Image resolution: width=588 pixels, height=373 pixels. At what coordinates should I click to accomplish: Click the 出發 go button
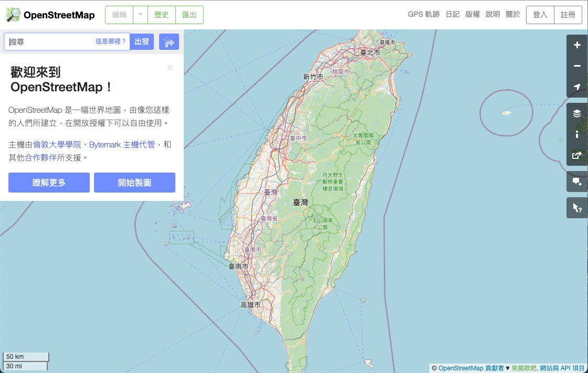142,41
